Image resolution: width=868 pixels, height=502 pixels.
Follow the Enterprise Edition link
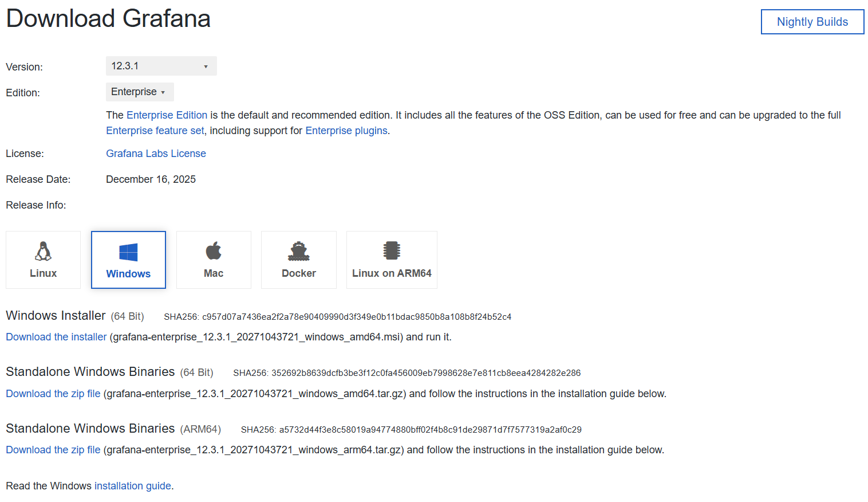167,115
